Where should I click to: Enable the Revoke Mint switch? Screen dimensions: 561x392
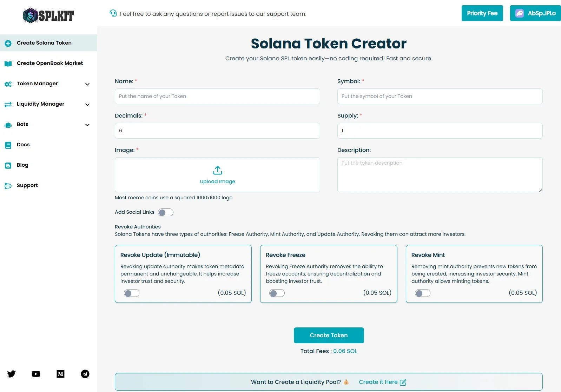point(423,293)
